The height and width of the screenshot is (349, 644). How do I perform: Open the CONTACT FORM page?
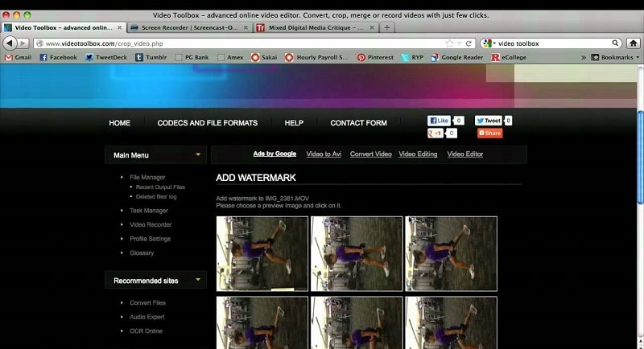[358, 123]
